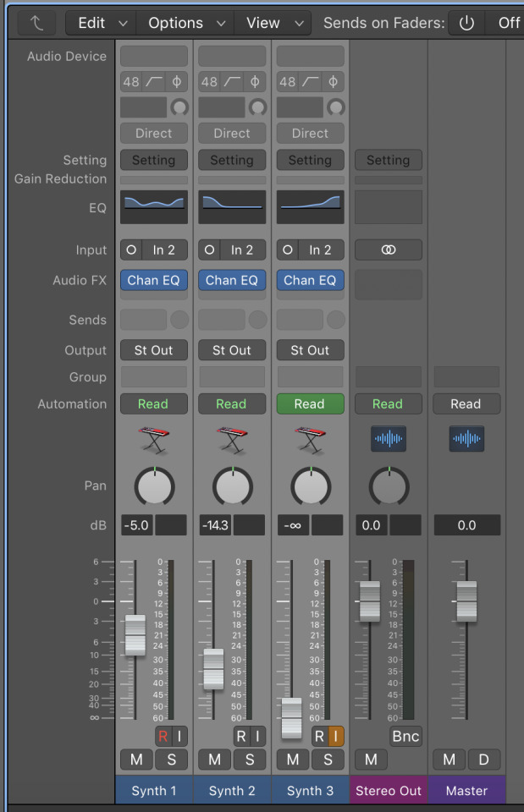The height and width of the screenshot is (812, 524).
Task: Click the Synth 2 -14.3 dB value field
Action: tap(216, 525)
